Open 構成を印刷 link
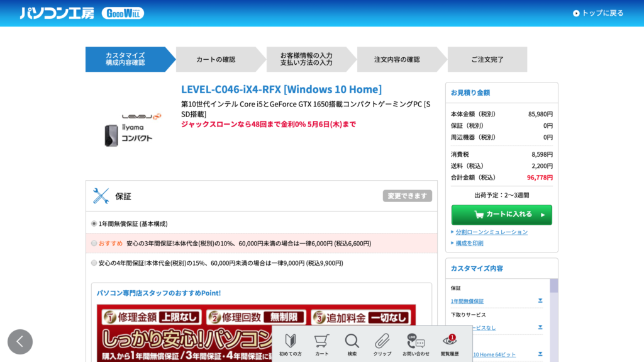Screen dimensions: 644x362 pyautogui.click(x=469, y=243)
